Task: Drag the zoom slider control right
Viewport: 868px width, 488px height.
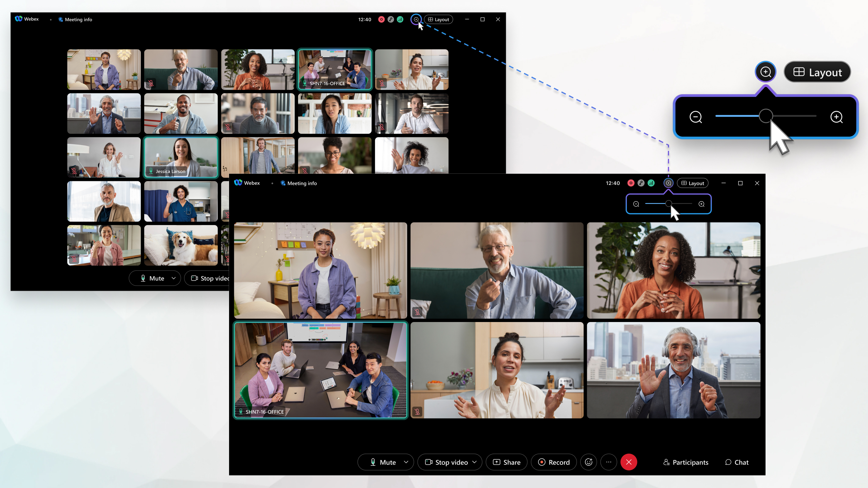Action: [x=668, y=204]
